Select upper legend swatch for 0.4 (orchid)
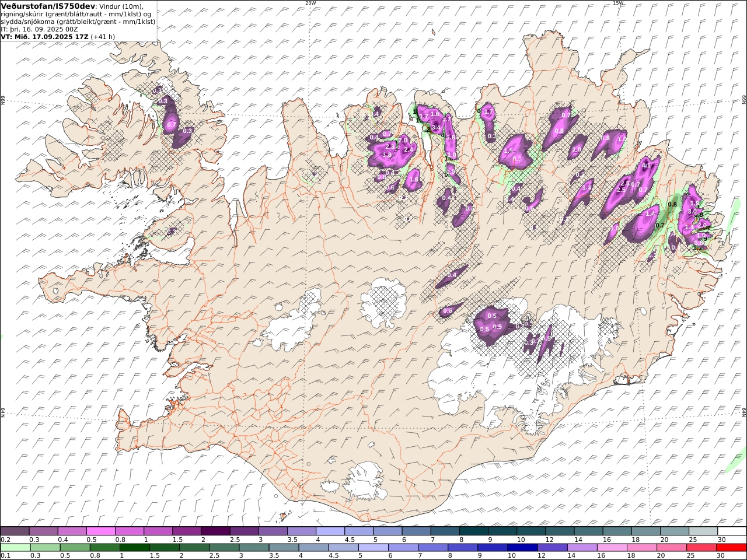Screen dimensions: 747x560 72,531
